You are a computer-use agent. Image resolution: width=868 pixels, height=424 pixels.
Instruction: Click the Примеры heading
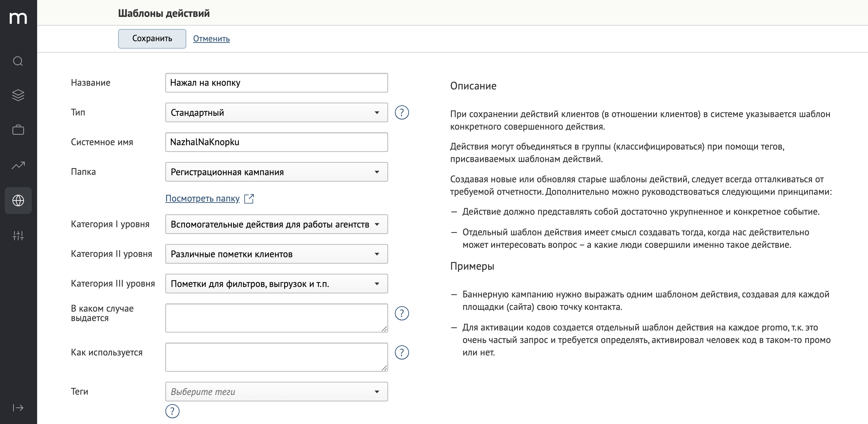472,266
